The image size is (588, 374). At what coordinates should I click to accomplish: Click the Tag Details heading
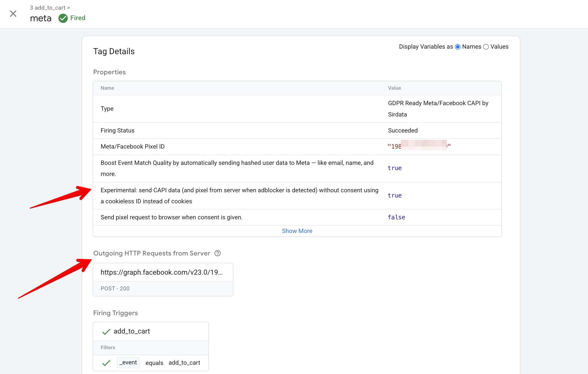click(x=114, y=51)
